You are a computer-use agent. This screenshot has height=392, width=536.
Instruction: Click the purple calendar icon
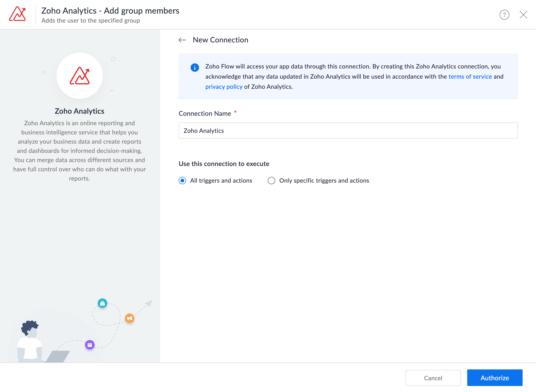pos(90,345)
